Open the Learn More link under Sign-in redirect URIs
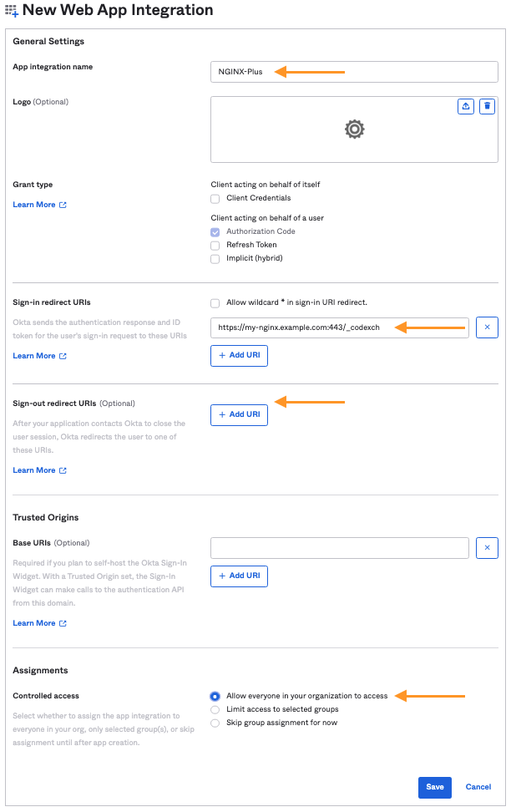 (x=33, y=355)
